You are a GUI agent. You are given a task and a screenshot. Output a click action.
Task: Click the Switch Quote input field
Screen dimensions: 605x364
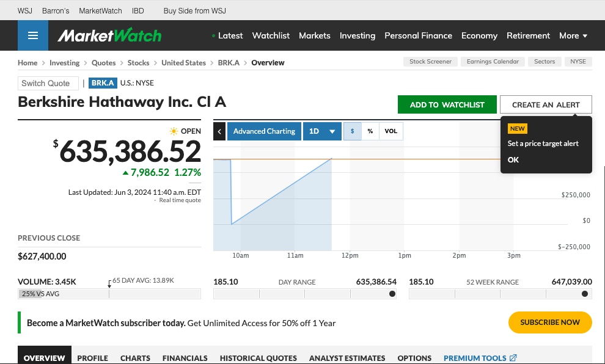[48, 83]
